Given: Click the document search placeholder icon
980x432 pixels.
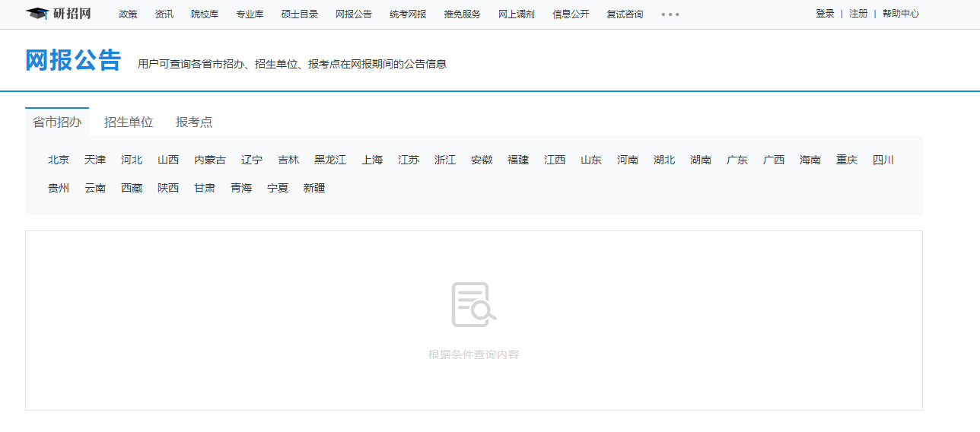Looking at the screenshot, I should point(473,305).
